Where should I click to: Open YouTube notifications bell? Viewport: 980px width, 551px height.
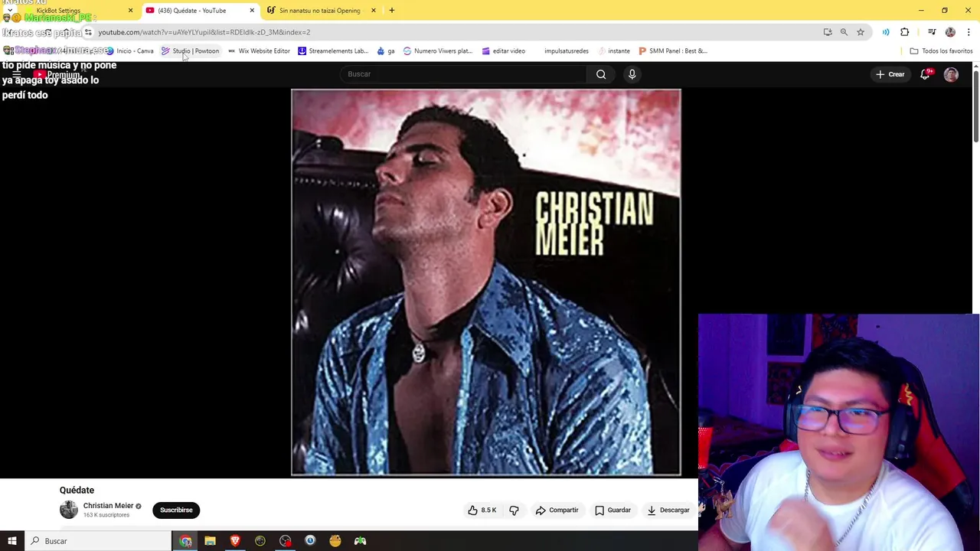(x=925, y=74)
